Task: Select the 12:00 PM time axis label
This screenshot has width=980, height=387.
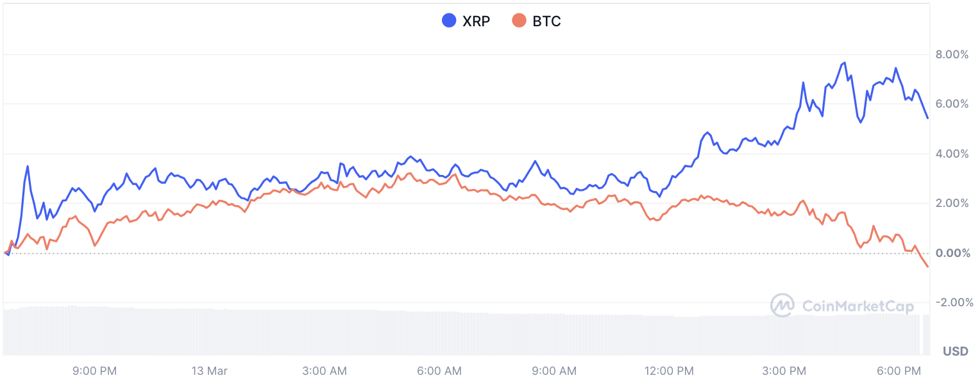Action: 669,371
